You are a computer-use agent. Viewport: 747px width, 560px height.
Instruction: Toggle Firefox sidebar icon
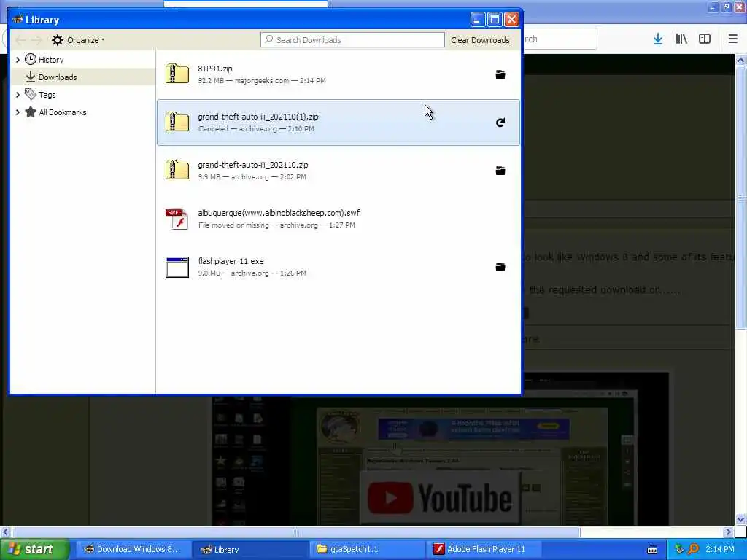pyautogui.click(x=705, y=39)
